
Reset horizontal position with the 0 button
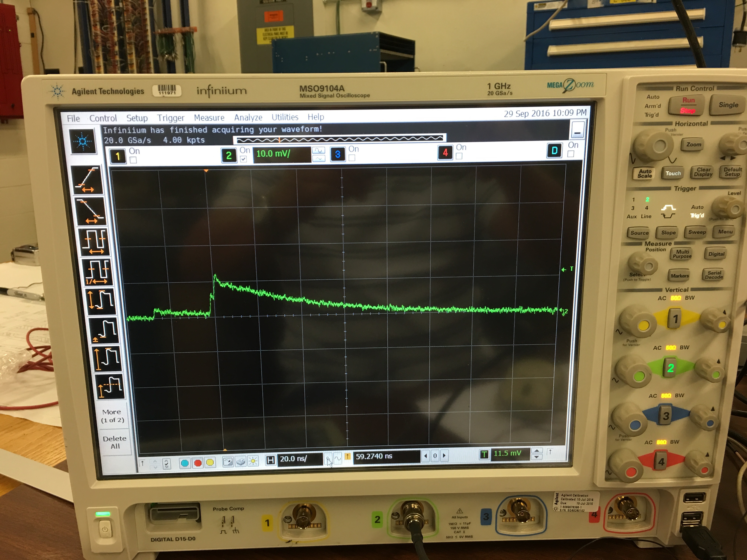tap(435, 456)
